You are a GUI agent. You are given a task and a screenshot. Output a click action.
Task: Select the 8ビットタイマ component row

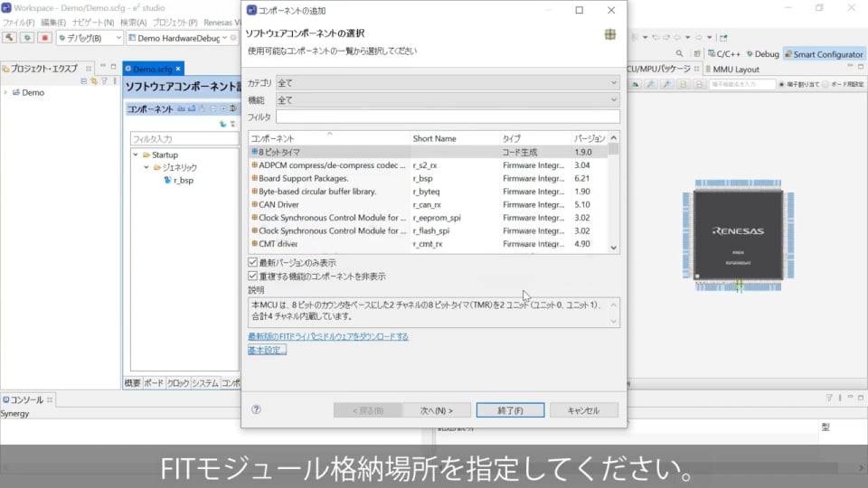point(429,152)
